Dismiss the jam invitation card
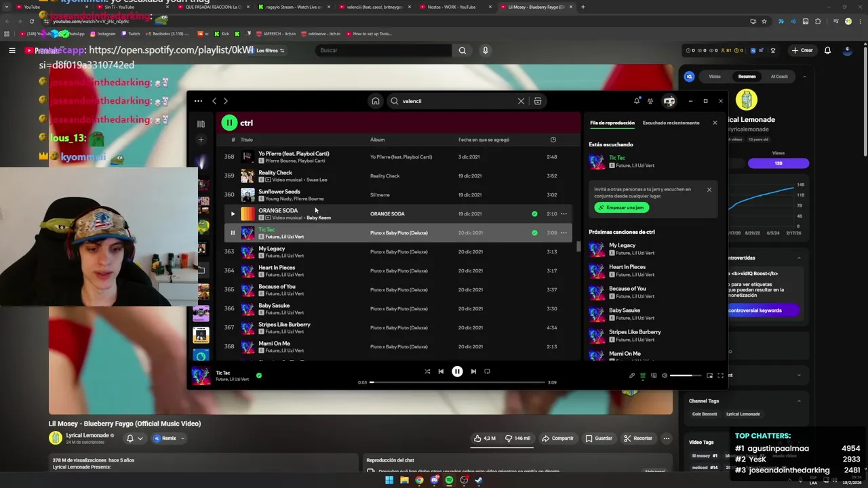Screen dimensions: 868x488 [709, 189]
